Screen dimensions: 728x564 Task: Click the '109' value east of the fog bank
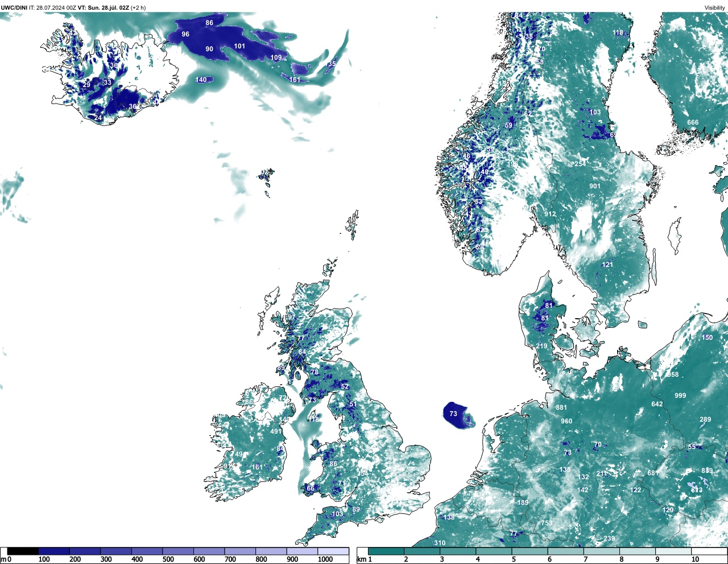[x=276, y=57]
